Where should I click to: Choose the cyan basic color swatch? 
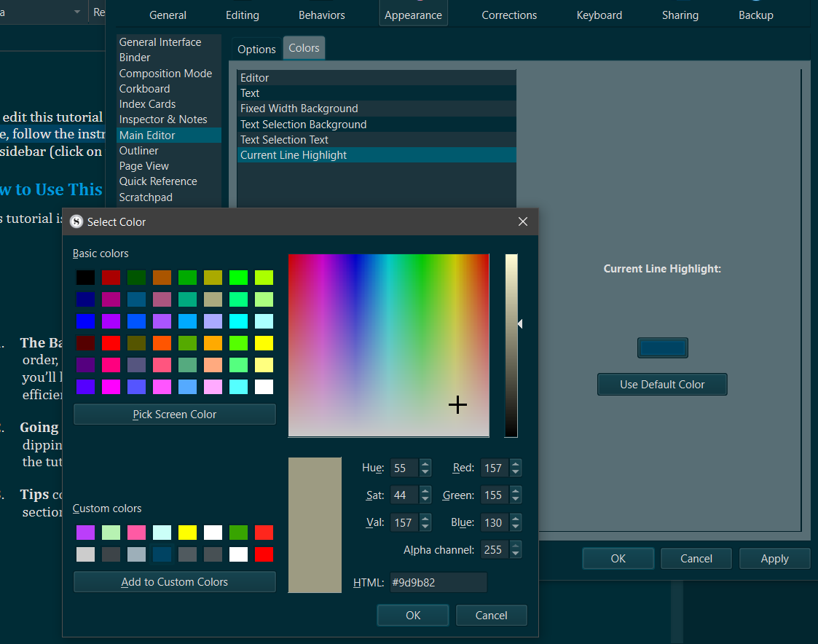[x=238, y=321]
